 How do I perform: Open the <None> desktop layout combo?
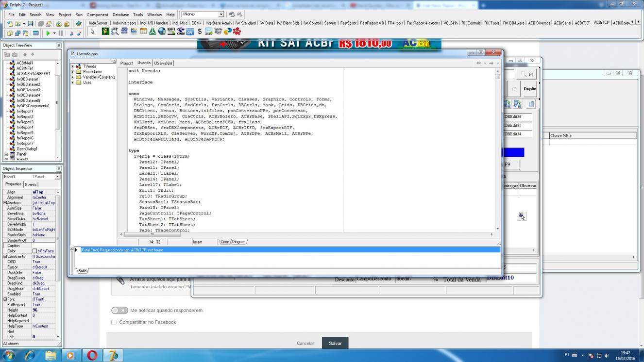(203, 15)
